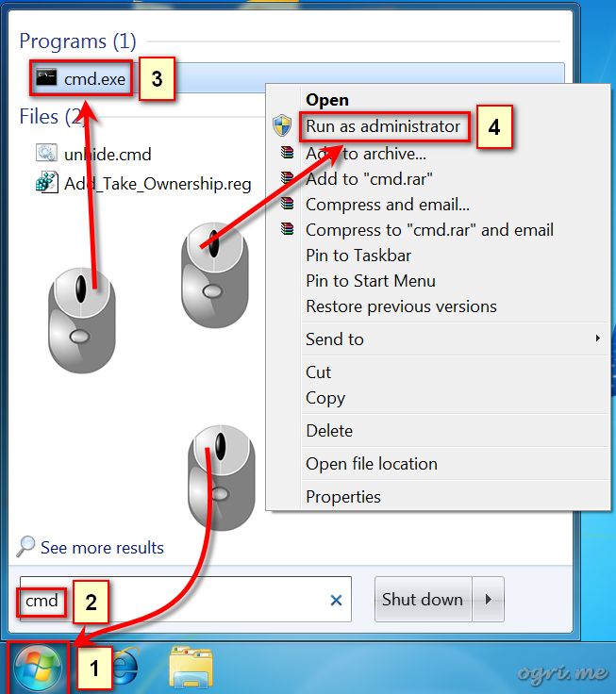Click into the Start menu search field
Image resolution: width=616 pixels, height=694 pixels.
(x=186, y=600)
